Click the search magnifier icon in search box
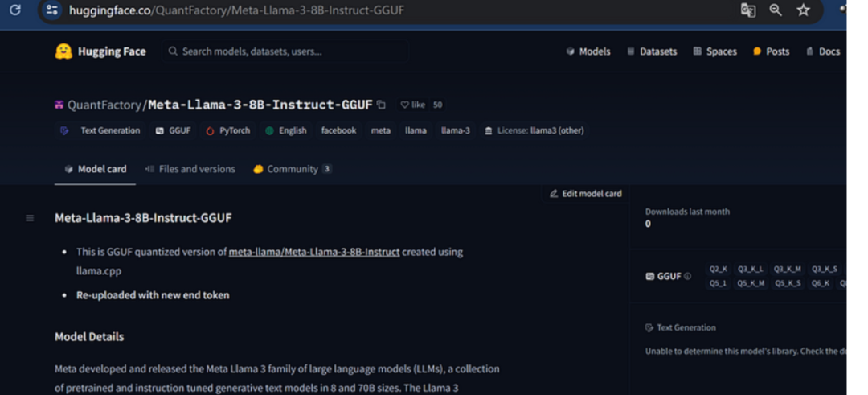Screen dimensions: 868x395 tap(173, 51)
